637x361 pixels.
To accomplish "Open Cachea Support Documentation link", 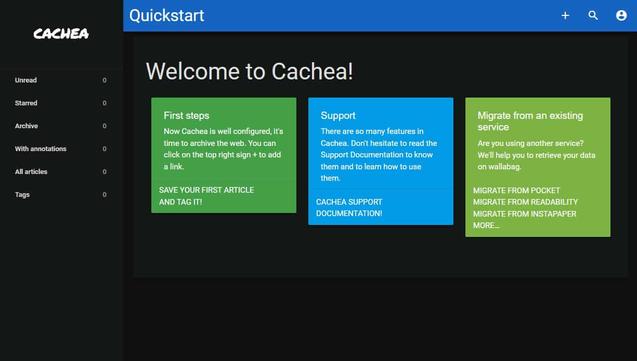I will click(x=349, y=208).
